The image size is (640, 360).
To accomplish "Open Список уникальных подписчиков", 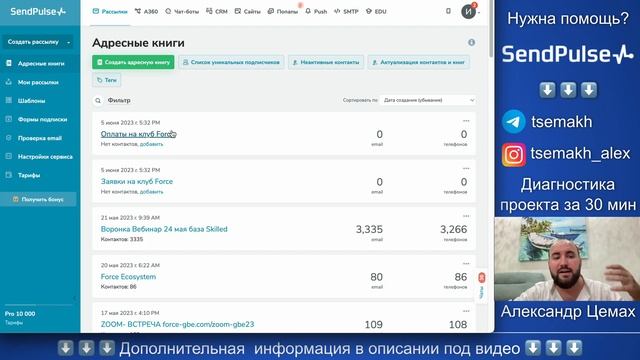I will click(x=231, y=62).
